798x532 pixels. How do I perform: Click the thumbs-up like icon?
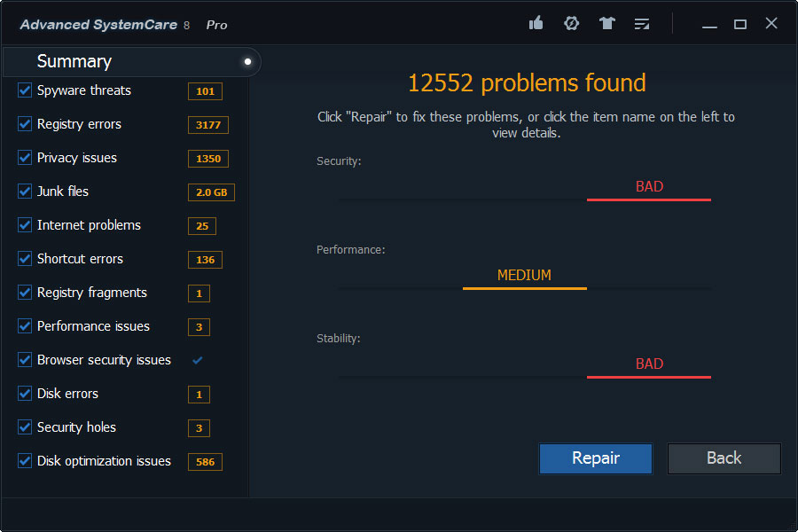pos(536,23)
